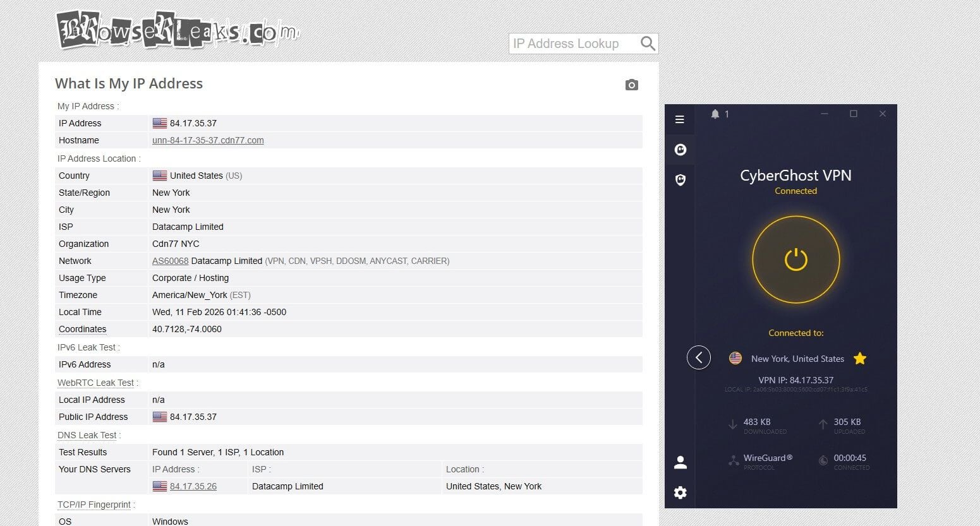Click Cdn77 NYC organization value
Viewport: 980px width, 526px height.
176,244
